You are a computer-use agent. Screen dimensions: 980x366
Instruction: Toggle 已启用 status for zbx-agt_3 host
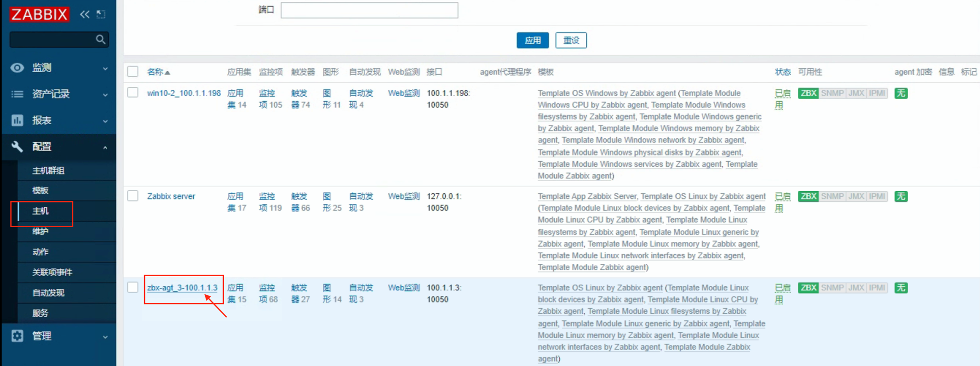783,293
